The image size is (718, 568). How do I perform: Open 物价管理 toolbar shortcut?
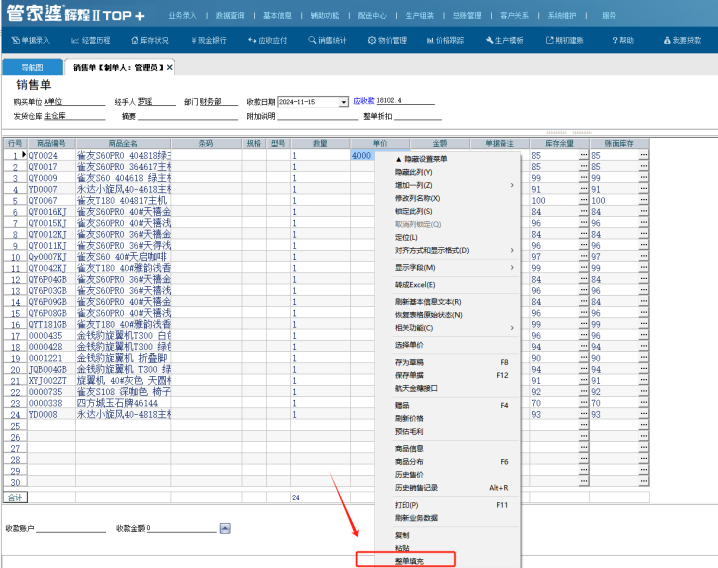pos(387,40)
